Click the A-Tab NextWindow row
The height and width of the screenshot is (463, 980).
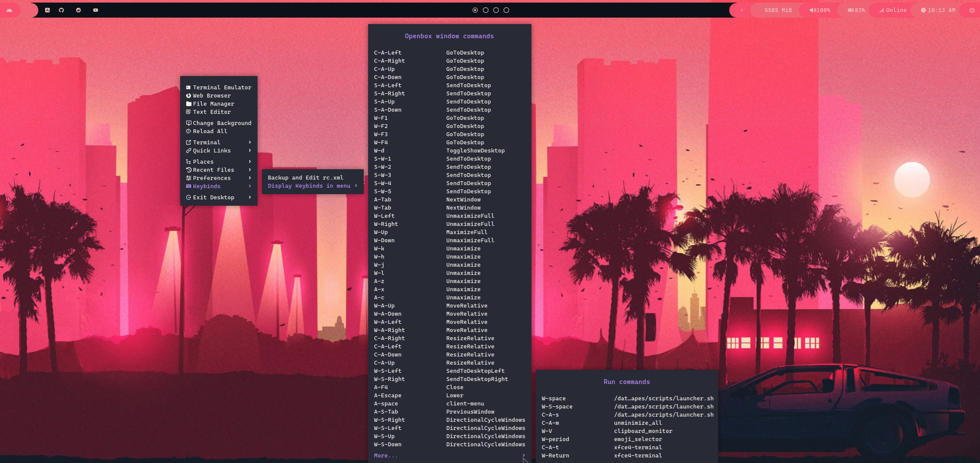tap(450, 199)
